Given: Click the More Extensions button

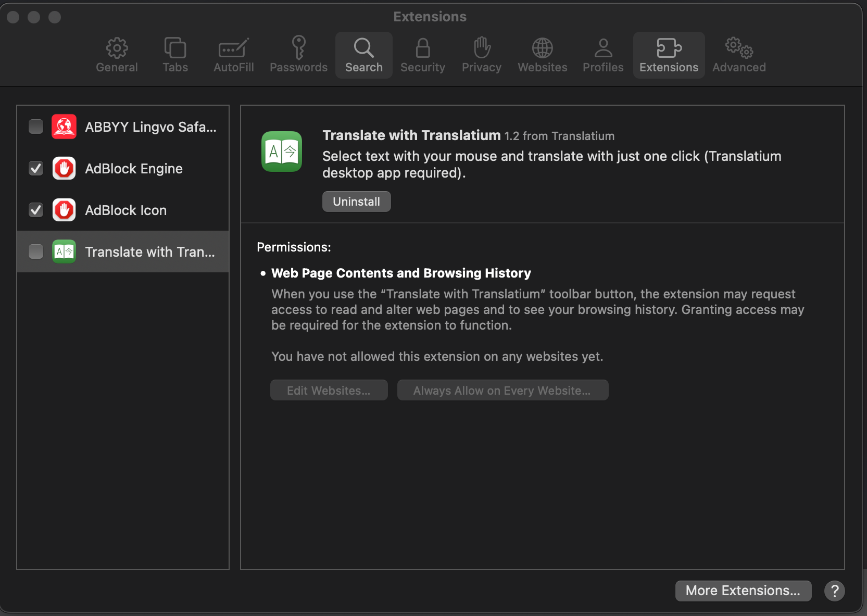Looking at the screenshot, I should (x=743, y=590).
